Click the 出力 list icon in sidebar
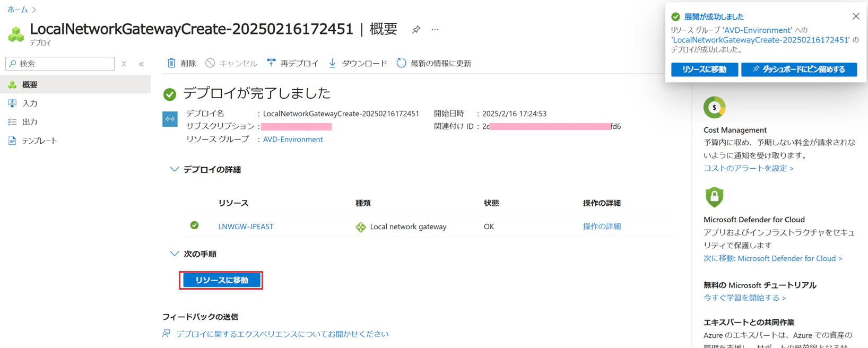 pyautogui.click(x=12, y=121)
